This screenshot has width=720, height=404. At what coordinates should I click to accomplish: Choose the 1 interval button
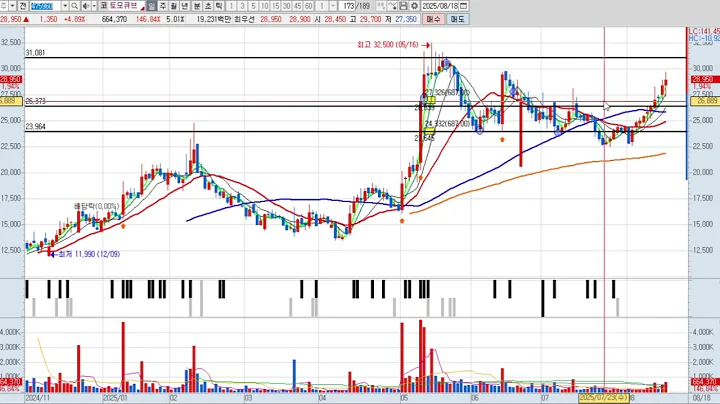[231, 6]
